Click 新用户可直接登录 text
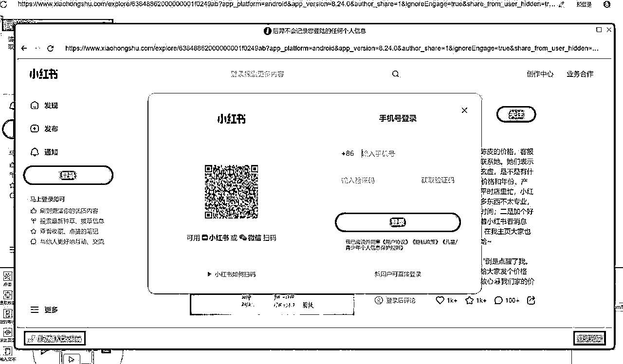Screen dimensions: 623x364 click(398, 274)
